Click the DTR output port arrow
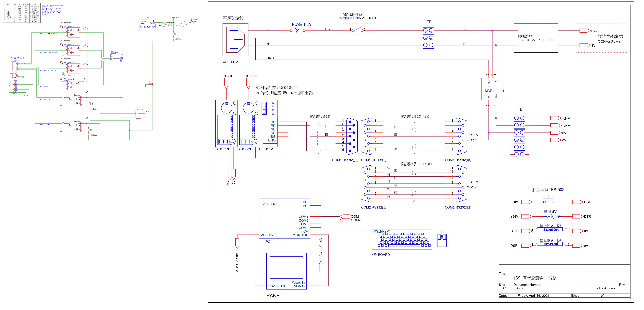Viewport: 644px width, 310px height. click(578, 216)
